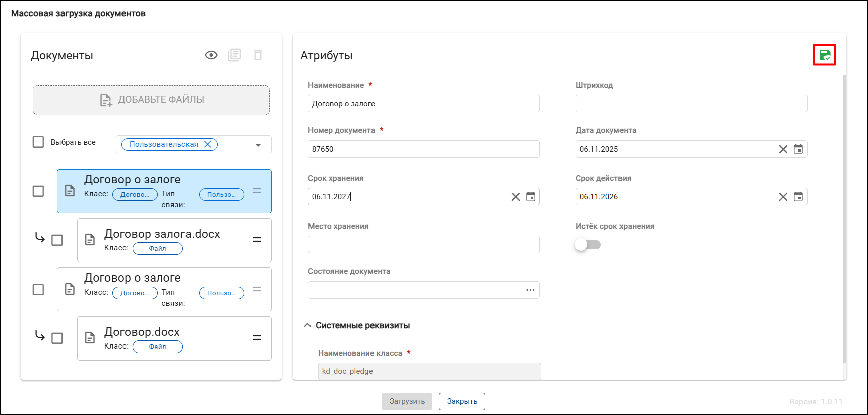The image size is (868, 415).
Task: Click nested arrow icon beside Договор.docx
Action: click(40, 336)
